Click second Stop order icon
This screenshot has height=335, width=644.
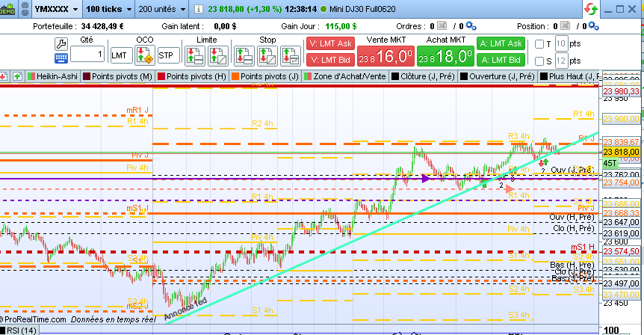tap(267, 55)
